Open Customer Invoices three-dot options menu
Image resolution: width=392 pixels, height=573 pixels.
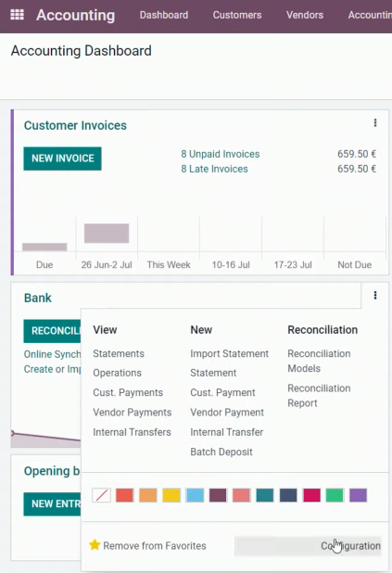click(x=375, y=122)
